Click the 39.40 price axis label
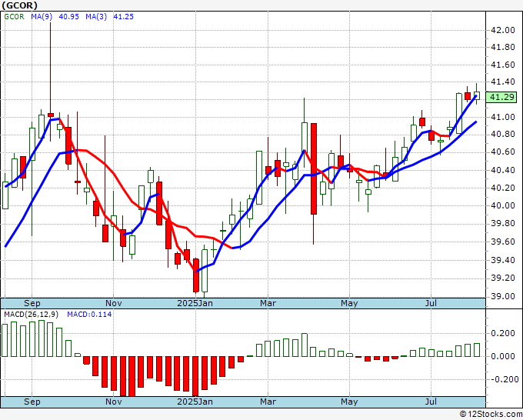 [x=503, y=260]
